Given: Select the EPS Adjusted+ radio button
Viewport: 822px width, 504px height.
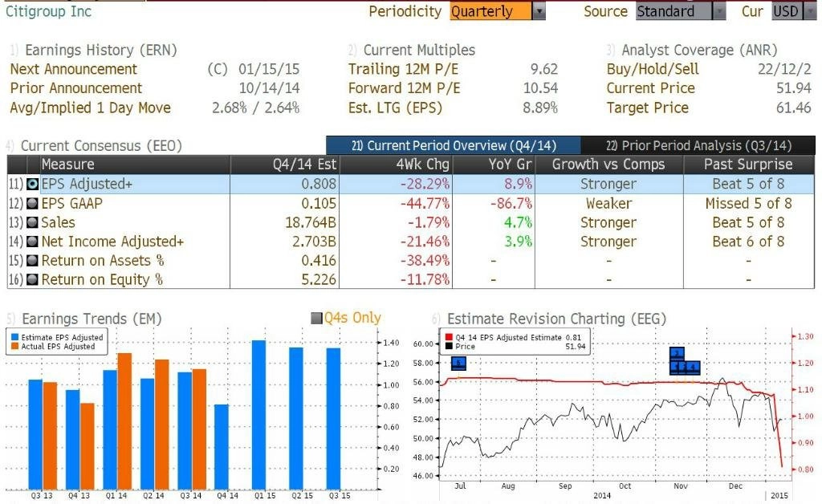Looking at the screenshot, I should (x=32, y=184).
